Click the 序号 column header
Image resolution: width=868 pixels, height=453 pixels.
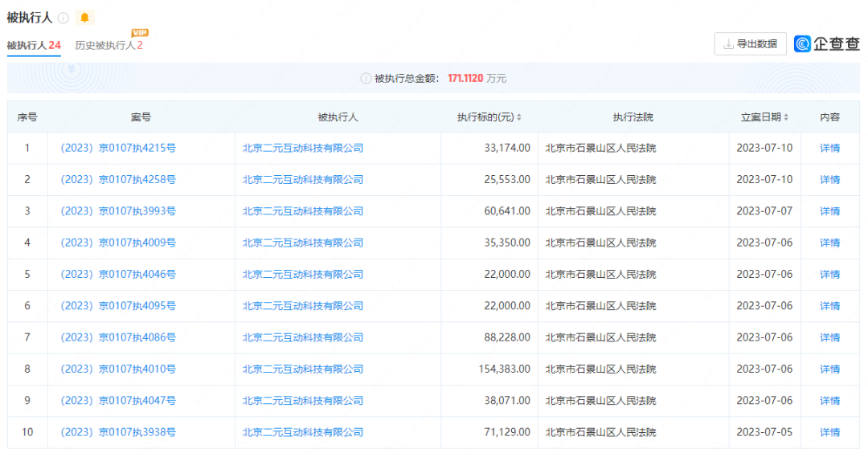[27, 117]
